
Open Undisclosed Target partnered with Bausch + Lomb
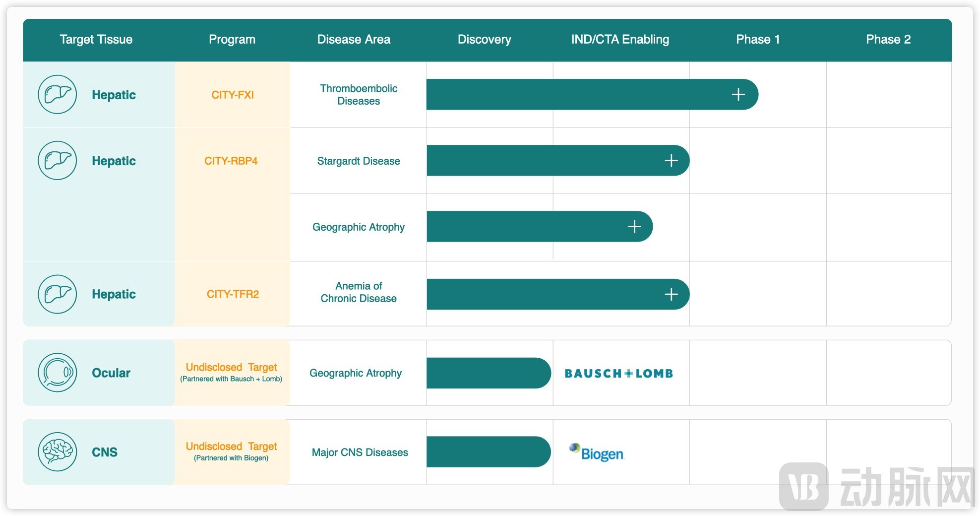coord(231,372)
